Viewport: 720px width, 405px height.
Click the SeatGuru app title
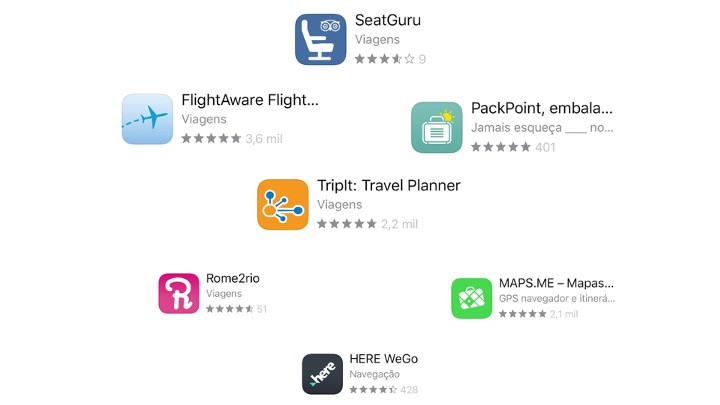point(388,20)
